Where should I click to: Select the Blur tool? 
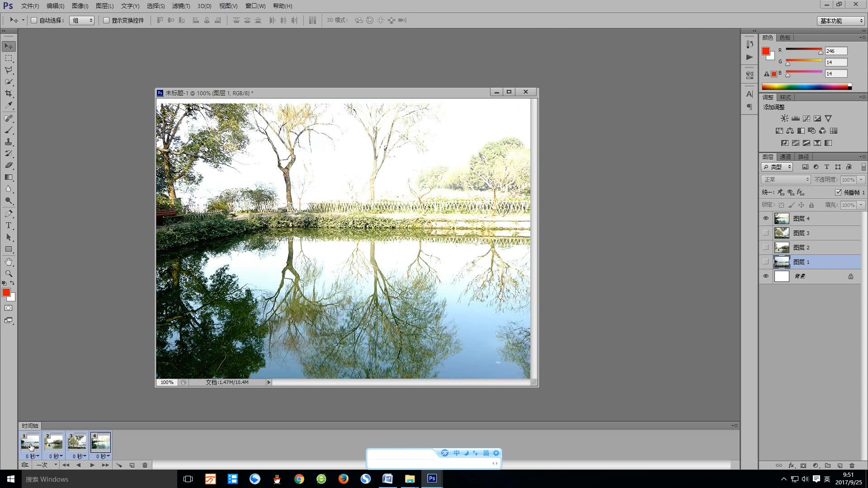pyautogui.click(x=9, y=189)
